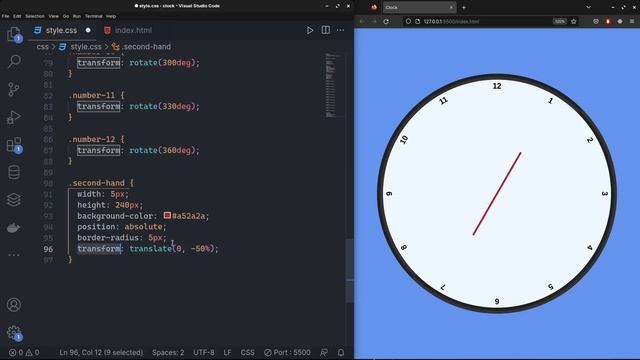List all browser tabs dropdown
Viewport: 640px width, 360px height.
coord(588,7)
